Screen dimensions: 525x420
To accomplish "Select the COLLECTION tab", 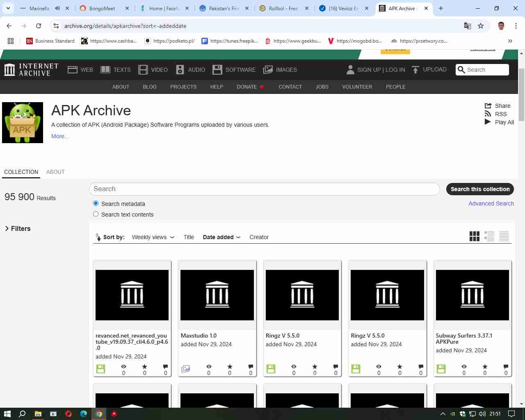I will coord(21,172).
